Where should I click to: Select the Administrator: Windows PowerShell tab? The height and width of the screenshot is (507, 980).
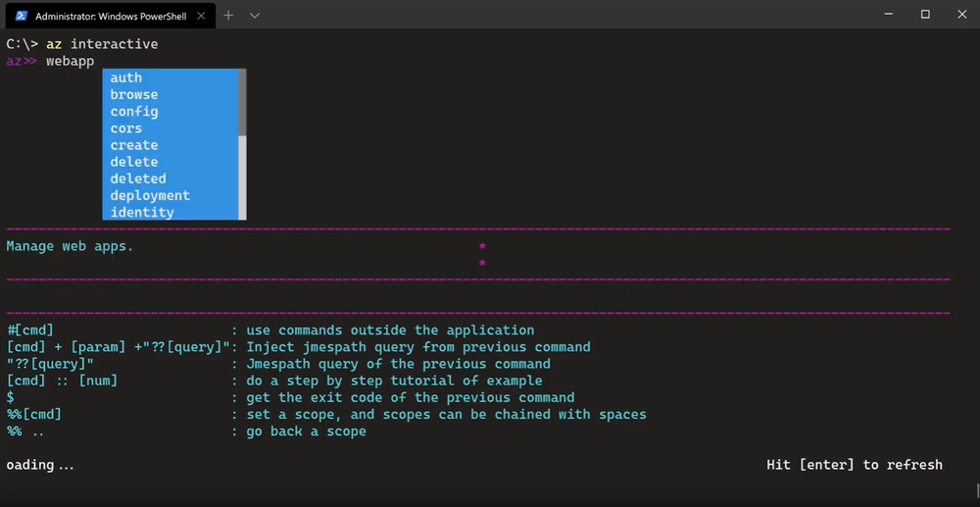pos(110,16)
